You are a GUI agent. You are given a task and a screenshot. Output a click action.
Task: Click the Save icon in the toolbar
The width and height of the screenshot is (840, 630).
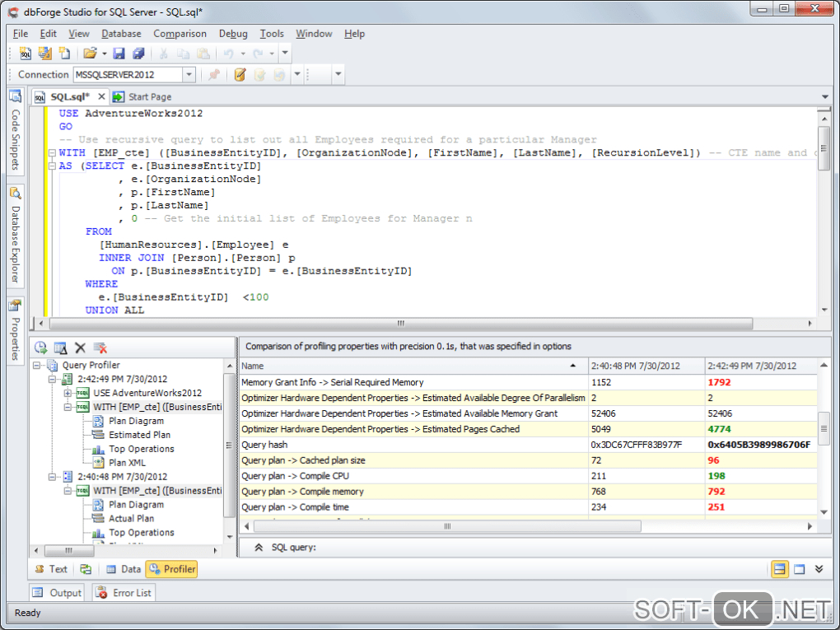click(x=119, y=54)
